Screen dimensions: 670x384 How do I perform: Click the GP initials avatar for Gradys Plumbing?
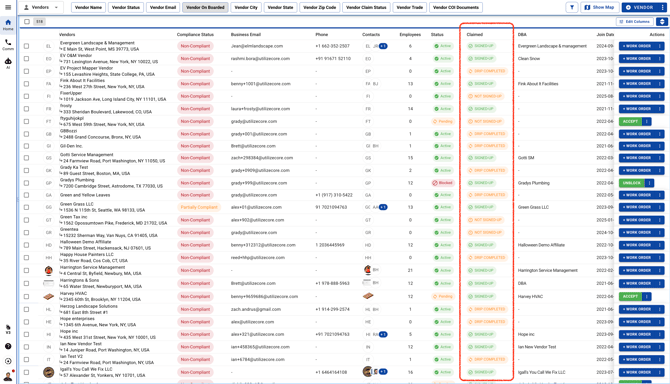coord(49,183)
